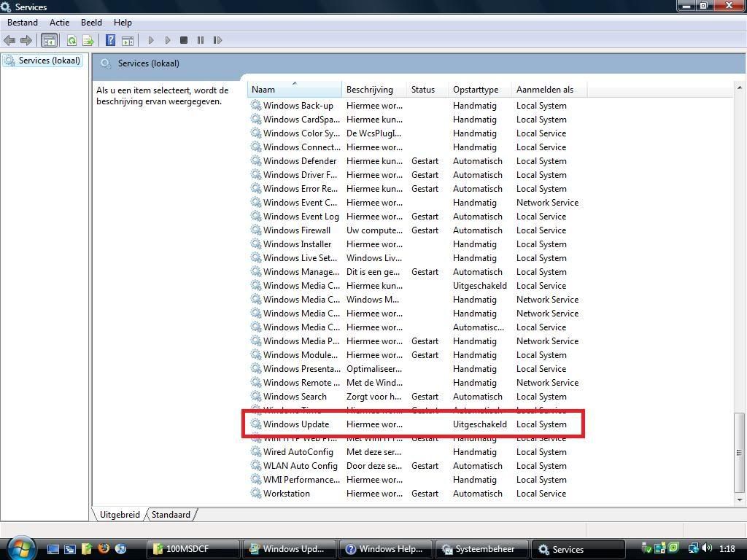Click the 'Uw compute...' description cell

(x=374, y=230)
